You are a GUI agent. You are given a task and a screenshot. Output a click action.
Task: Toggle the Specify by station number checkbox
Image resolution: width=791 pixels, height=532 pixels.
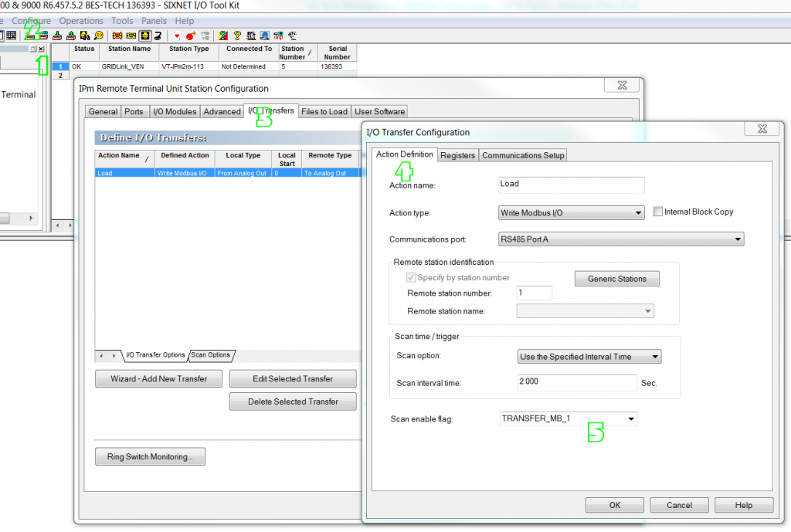click(x=412, y=277)
